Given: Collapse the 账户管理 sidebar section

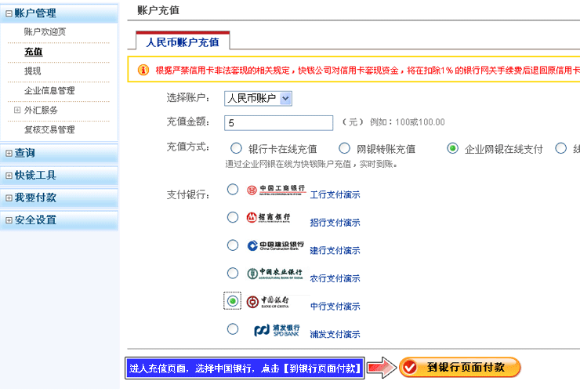Looking at the screenshot, I should click(x=9, y=13).
